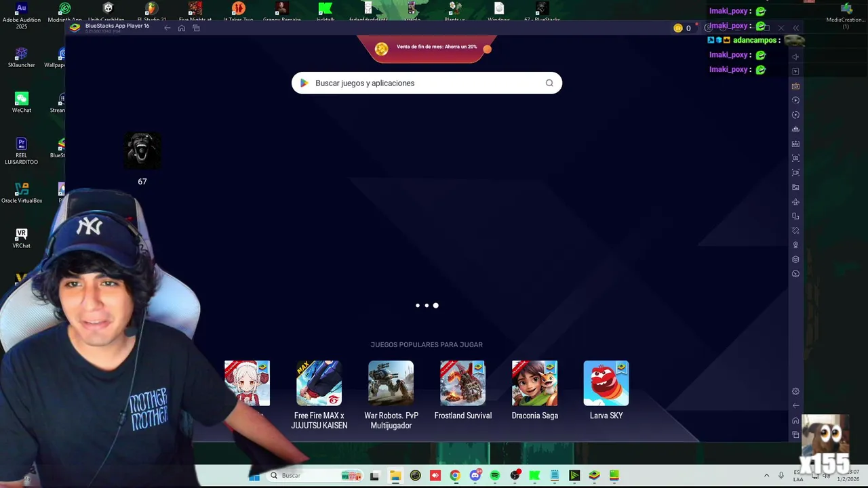Open Larva SKY game
Viewport: 868px width, 488px height.
(x=606, y=390)
